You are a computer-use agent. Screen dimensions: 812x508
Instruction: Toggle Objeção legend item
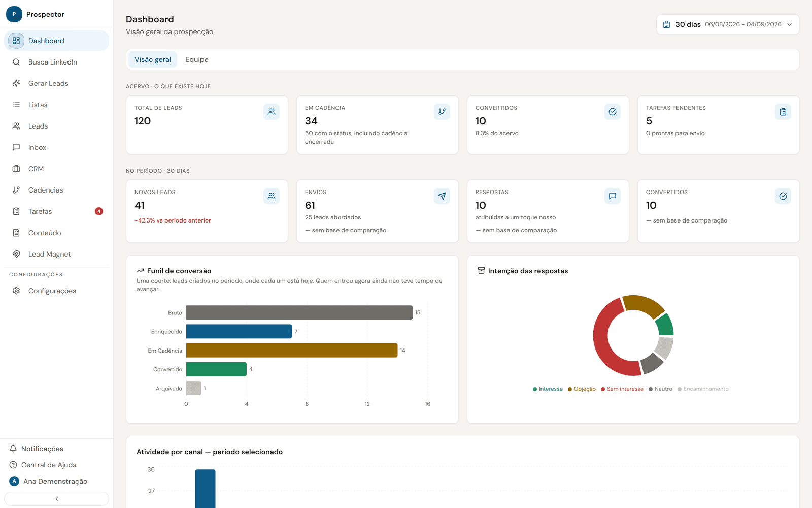(x=582, y=389)
